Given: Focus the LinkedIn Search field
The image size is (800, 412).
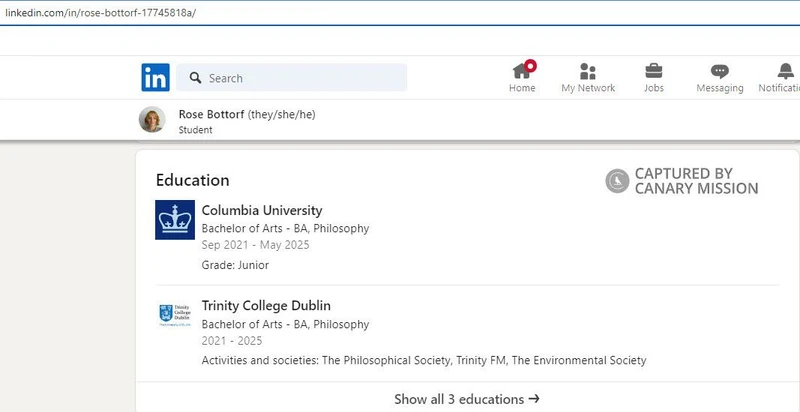Looking at the screenshot, I should point(292,78).
